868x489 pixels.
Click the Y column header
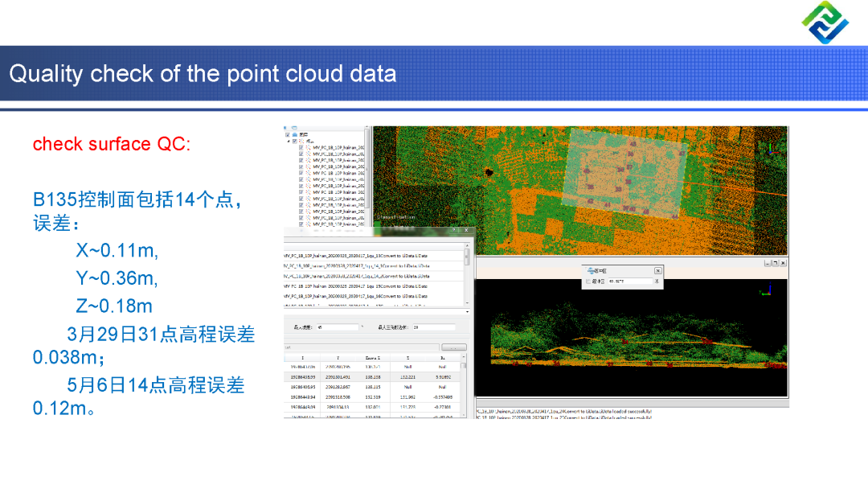pos(338,358)
